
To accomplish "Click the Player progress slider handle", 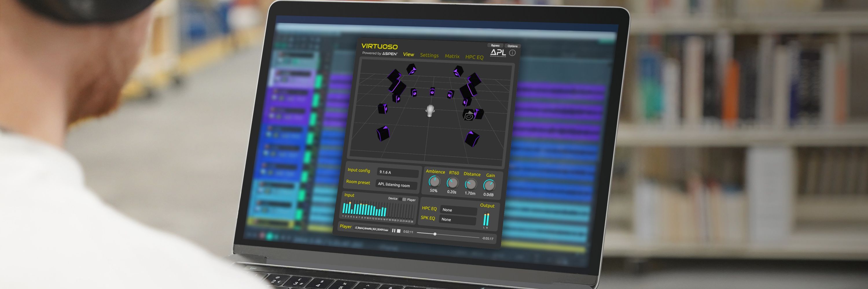I will tap(435, 234).
